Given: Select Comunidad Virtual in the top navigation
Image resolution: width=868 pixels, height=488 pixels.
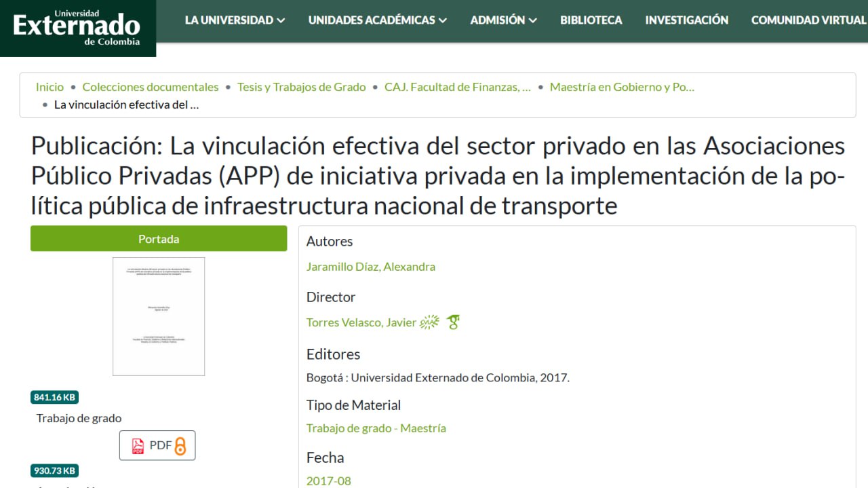Looking at the screenshot, I should pos(808,20).
